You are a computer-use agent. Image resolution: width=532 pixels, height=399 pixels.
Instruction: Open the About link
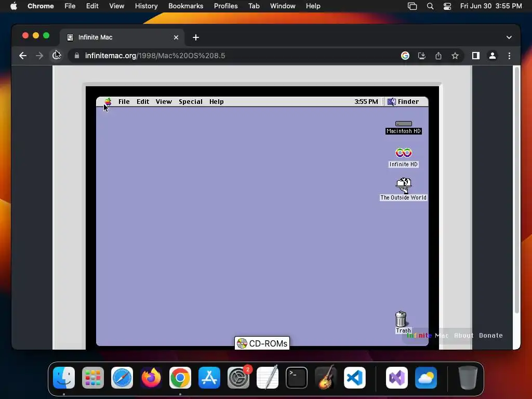tap(463, 335)
